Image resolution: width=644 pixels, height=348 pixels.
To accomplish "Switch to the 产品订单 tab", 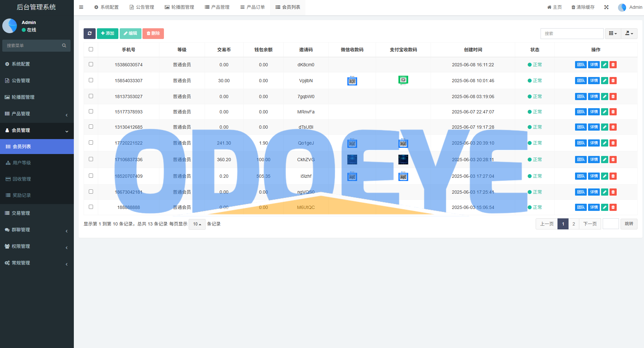I will click(x=252, y=7).
